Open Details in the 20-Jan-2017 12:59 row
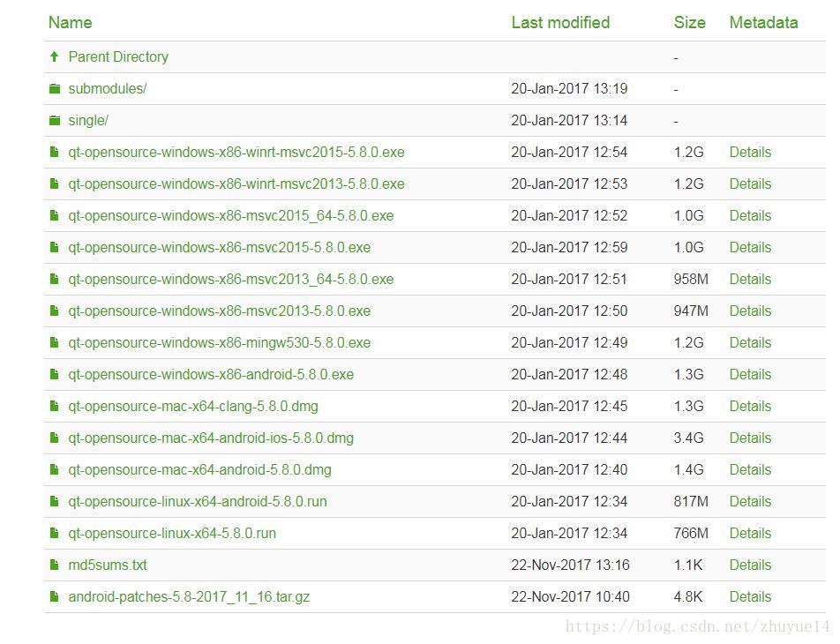This screenshot has height=644, width=840. pyautogui.click(x=751, y=247)
